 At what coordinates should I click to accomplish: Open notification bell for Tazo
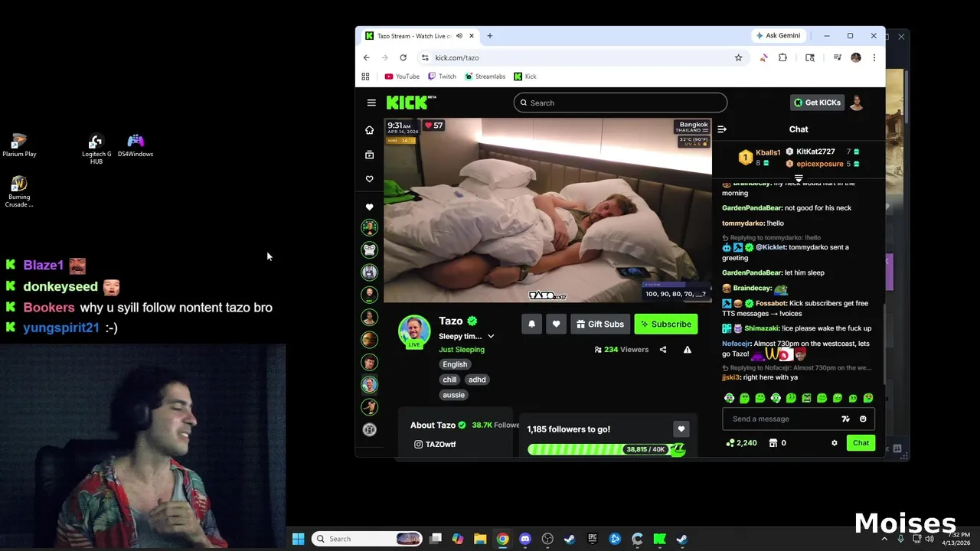coord(531,324)
